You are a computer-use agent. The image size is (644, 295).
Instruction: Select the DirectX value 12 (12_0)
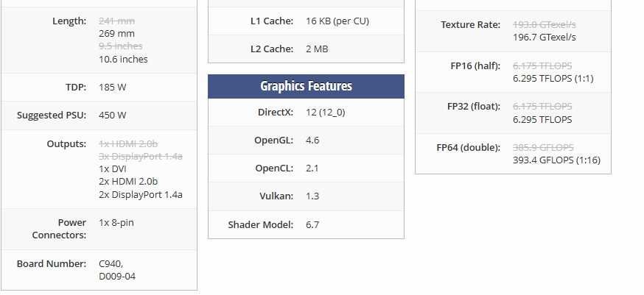point(327,113)
